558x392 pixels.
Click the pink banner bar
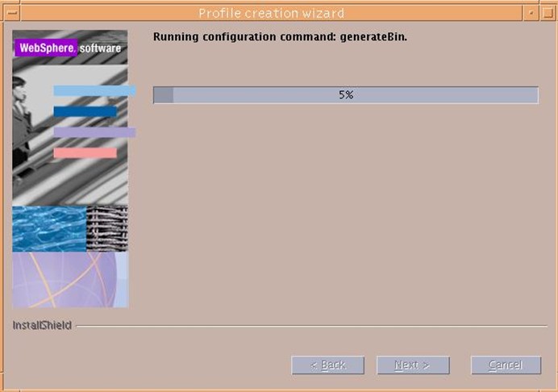(85, 152)
